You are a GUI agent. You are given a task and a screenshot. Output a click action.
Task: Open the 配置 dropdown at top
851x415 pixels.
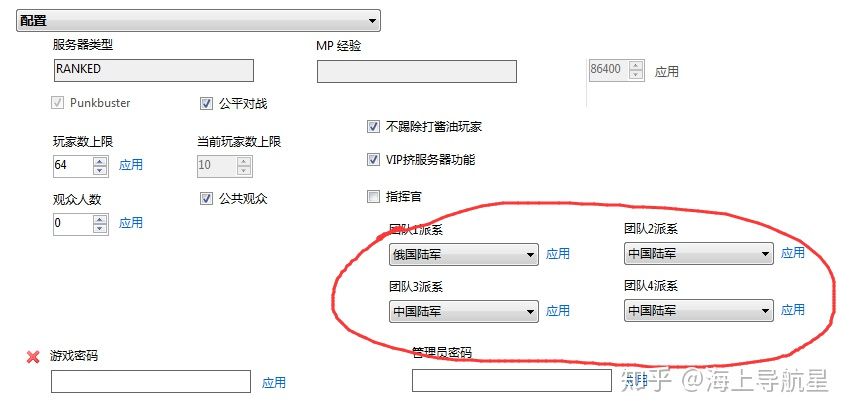point(198,21)
